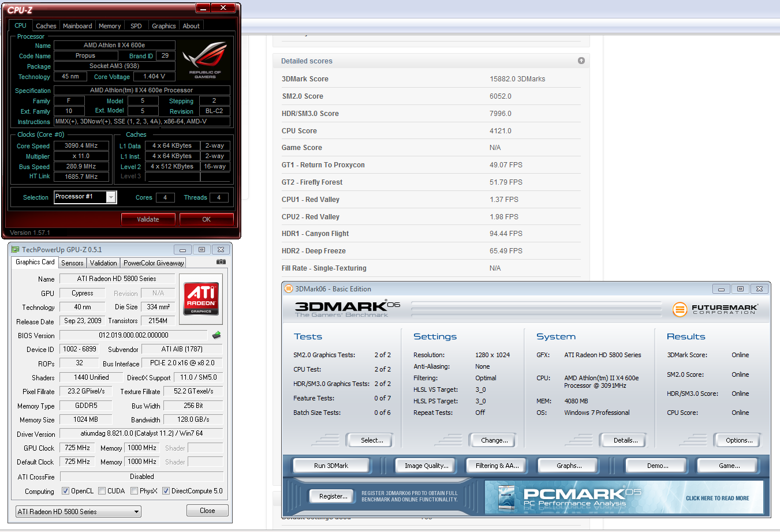Image resolution: width=780 pixels, height=532 pixels.
Task: Click the Futuremark Corporation logo
Action: [714, 309]
